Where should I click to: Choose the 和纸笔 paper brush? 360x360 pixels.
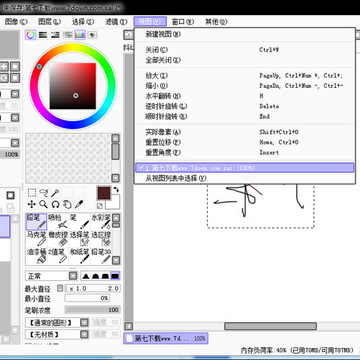(79, 256)
